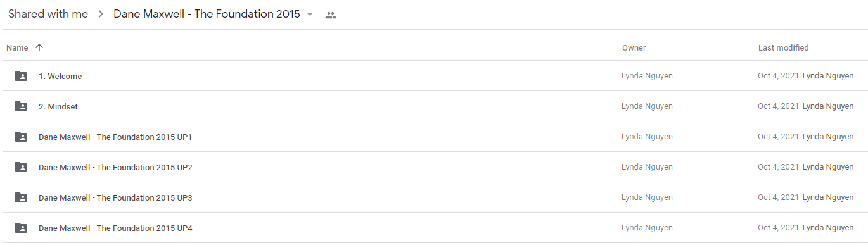The image size is (868, 243).
Task: Select the Foundation 2015 UP3 folder icon
Action: pyautogui.click(x=21, y=197)
